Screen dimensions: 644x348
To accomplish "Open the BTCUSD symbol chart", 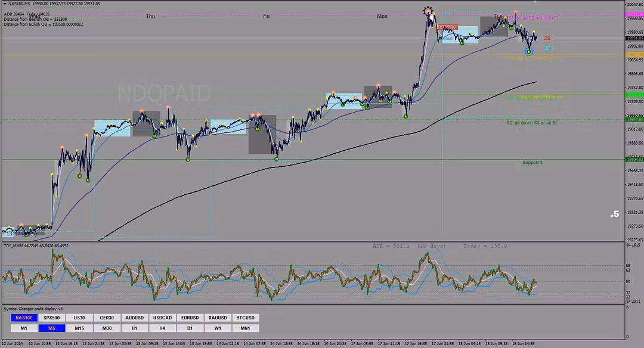I will [245, 318].
